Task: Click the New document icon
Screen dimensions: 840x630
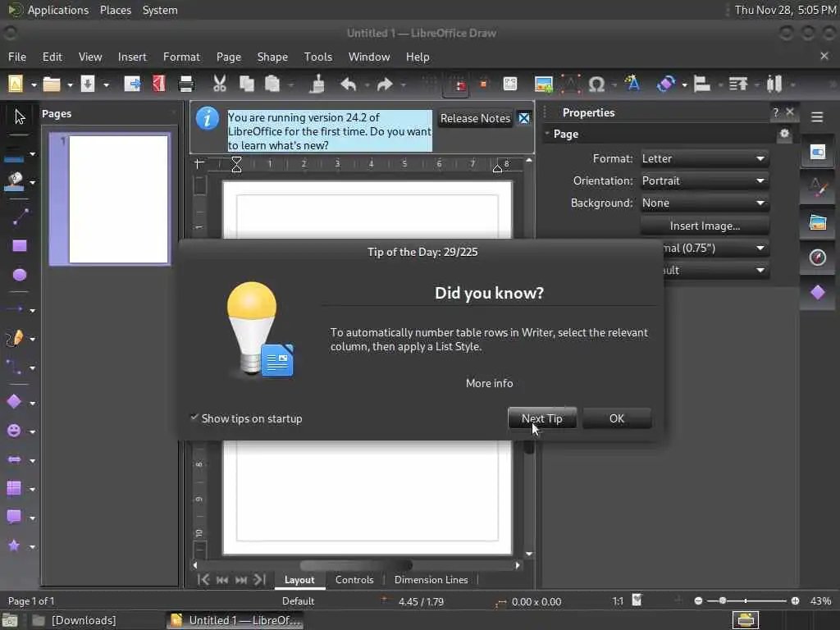Action: 15,84
